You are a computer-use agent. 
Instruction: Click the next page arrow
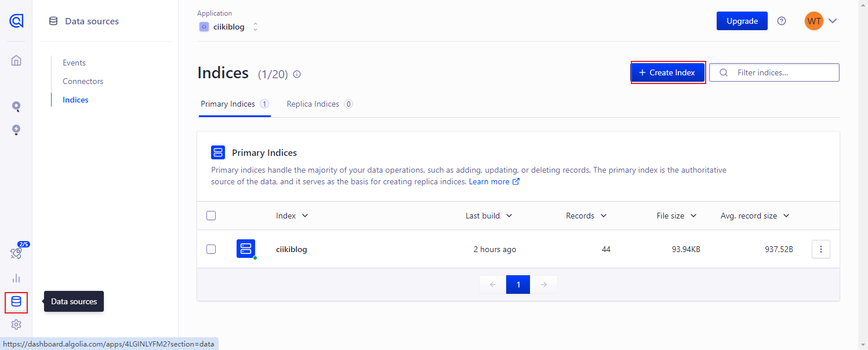[x=544, y=285]
